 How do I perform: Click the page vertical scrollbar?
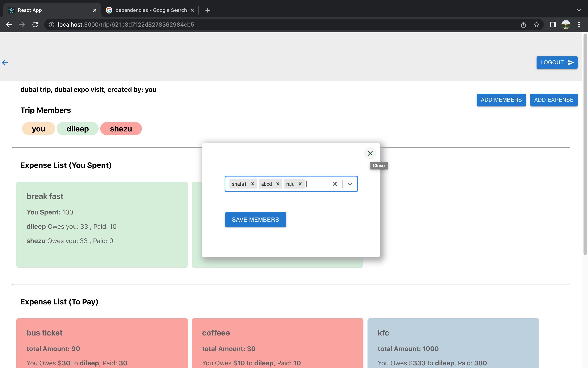585,144
